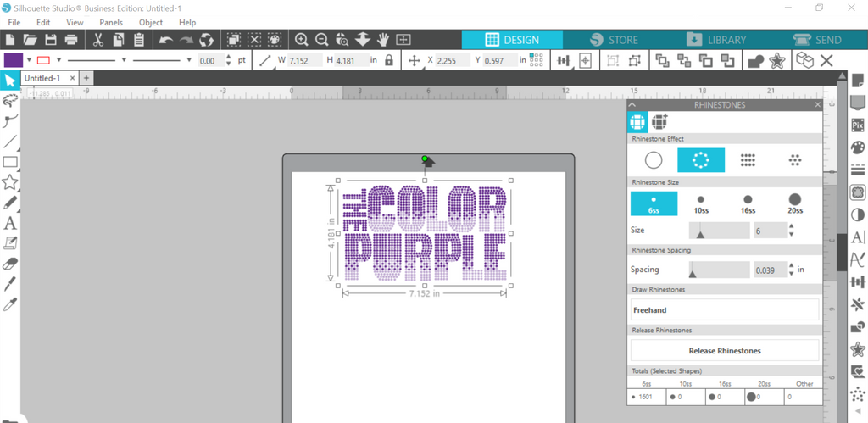Viewport: 868px width, 423px height.
Task: Switch to the SEND tab
Action: (817, 40)
